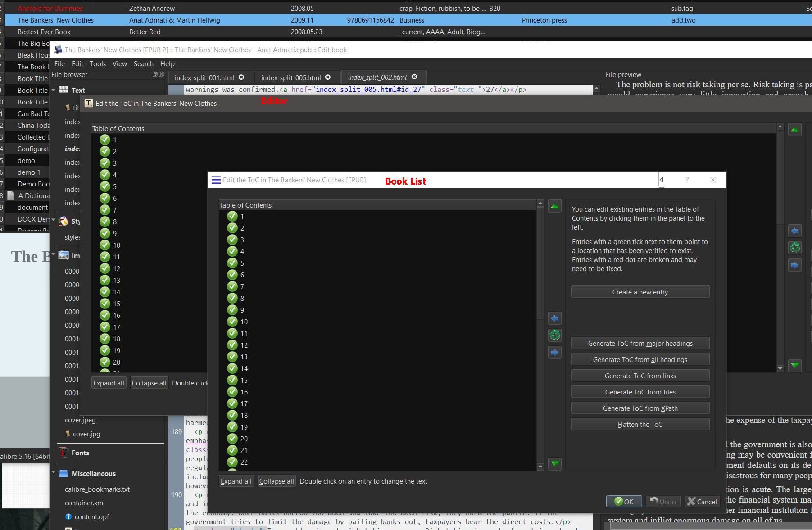Screen dimensions: 812x530
Task: Select content.opf in the File browser
Action: (92, 517)
